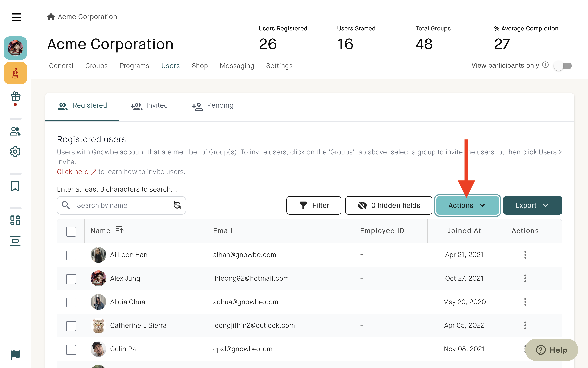Click the Users Registered count 26
The width and height of the screenshot is (588, 368).
coord(268,44)
